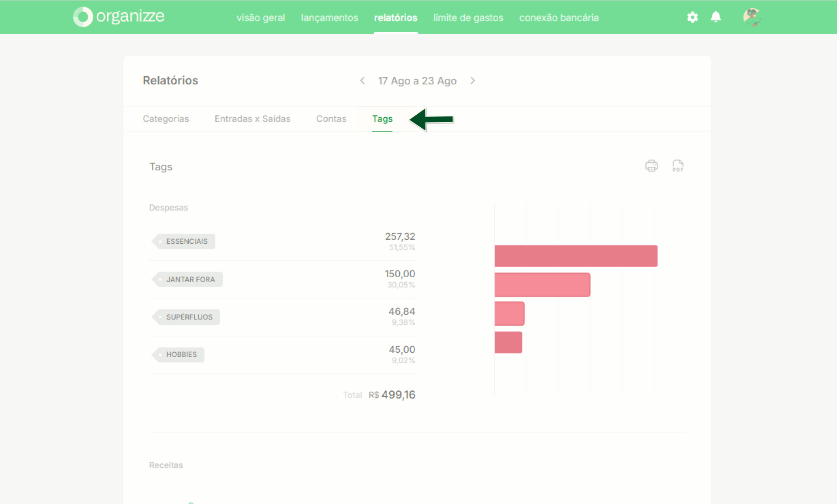Open the notifications bell
This screenshot has width=837, height=504.
pos(716,17)
